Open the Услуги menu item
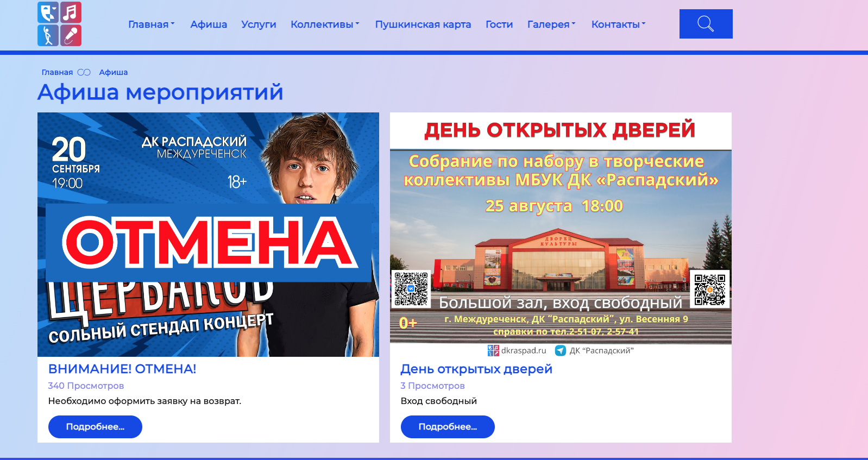The height and width of the screenshot is (460, 868). 259,24
